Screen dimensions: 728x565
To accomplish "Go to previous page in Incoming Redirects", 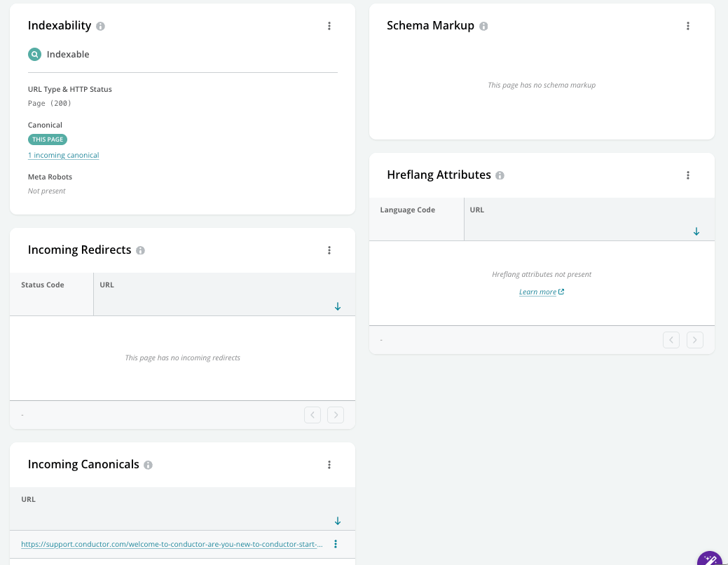I will click(x=313, y=415).
